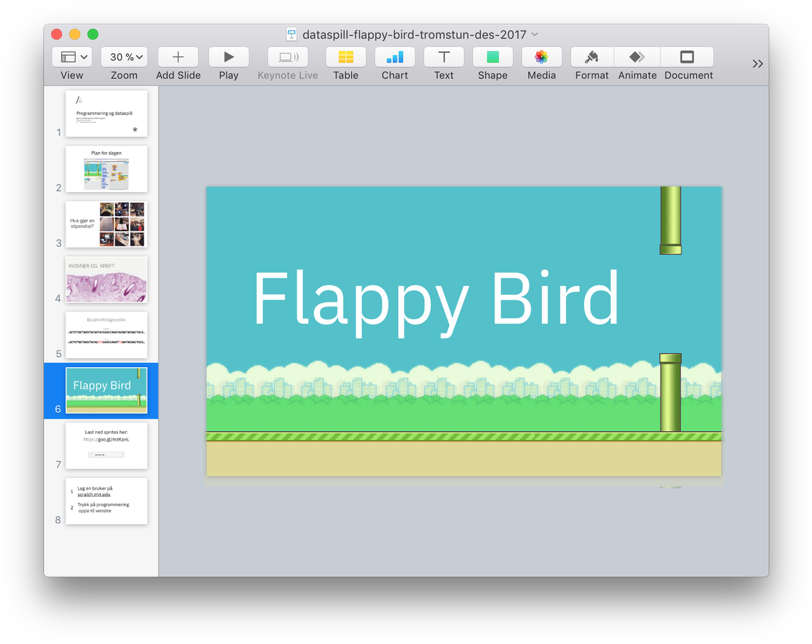Select the top green pipe image
The height and width of the screenshot is (644, 812).
coord(670,220)
